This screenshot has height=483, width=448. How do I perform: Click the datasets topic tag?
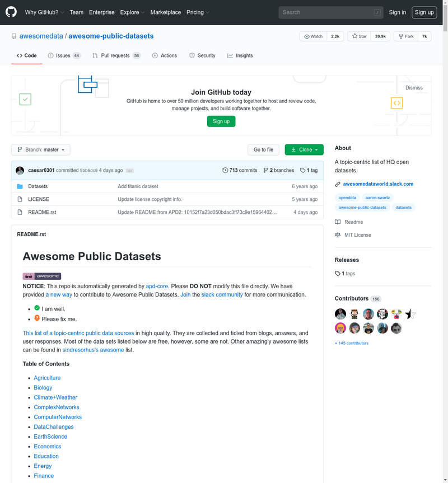pos(403,208)
